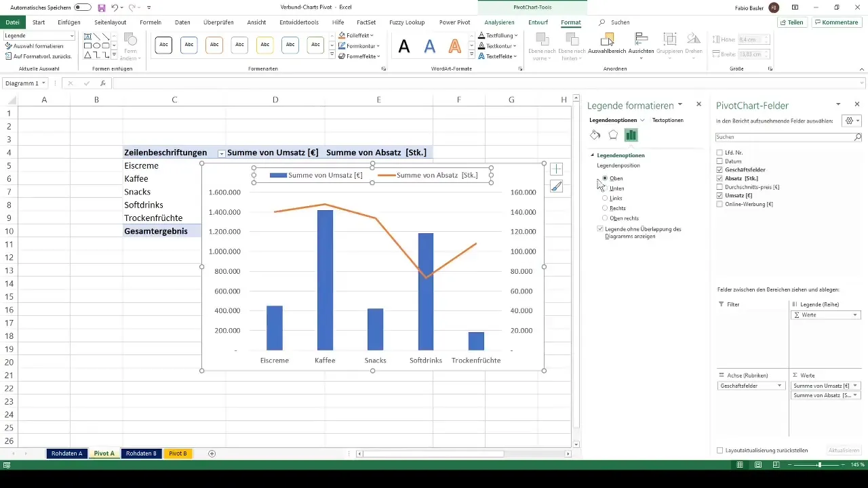Expand the Legendenoptionen dropdown arrow

642,120
